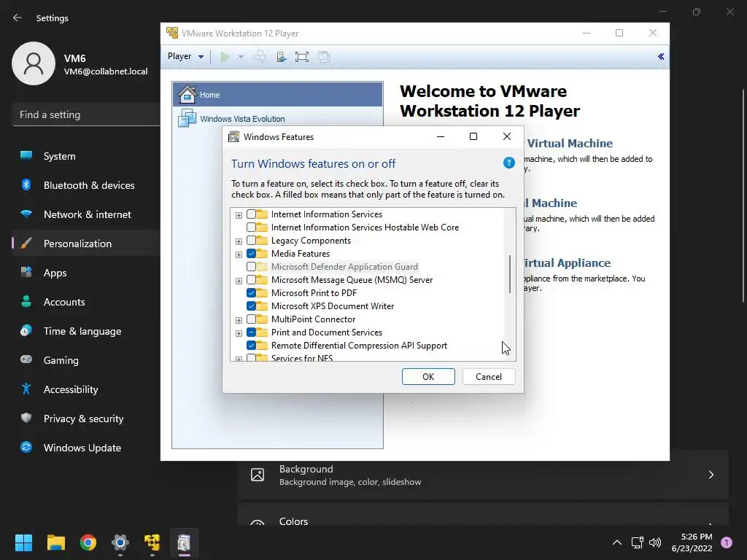Screen dimensions: 747x560
Task: Click the VM6 user avatar in Settings
Action: (x=34, y=63)
